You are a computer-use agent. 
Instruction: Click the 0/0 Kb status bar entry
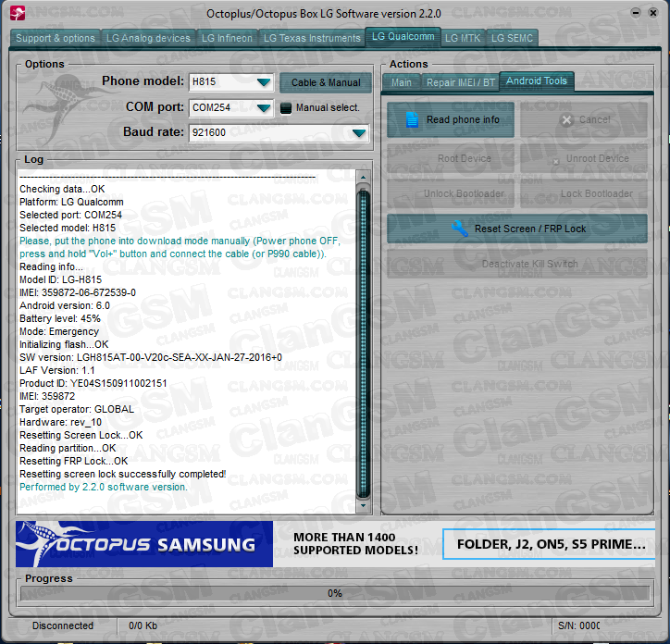click(x=143, y=625)
